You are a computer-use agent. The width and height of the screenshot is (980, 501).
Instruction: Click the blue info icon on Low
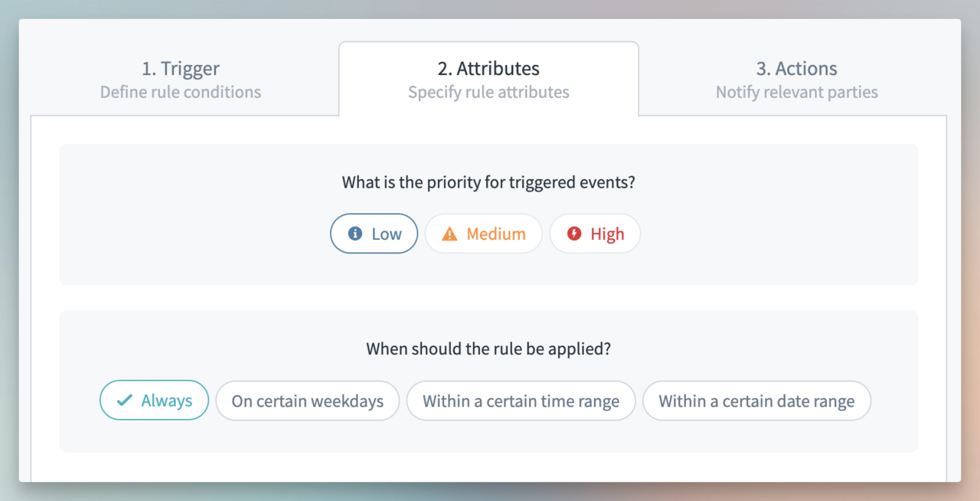(355, 234)
